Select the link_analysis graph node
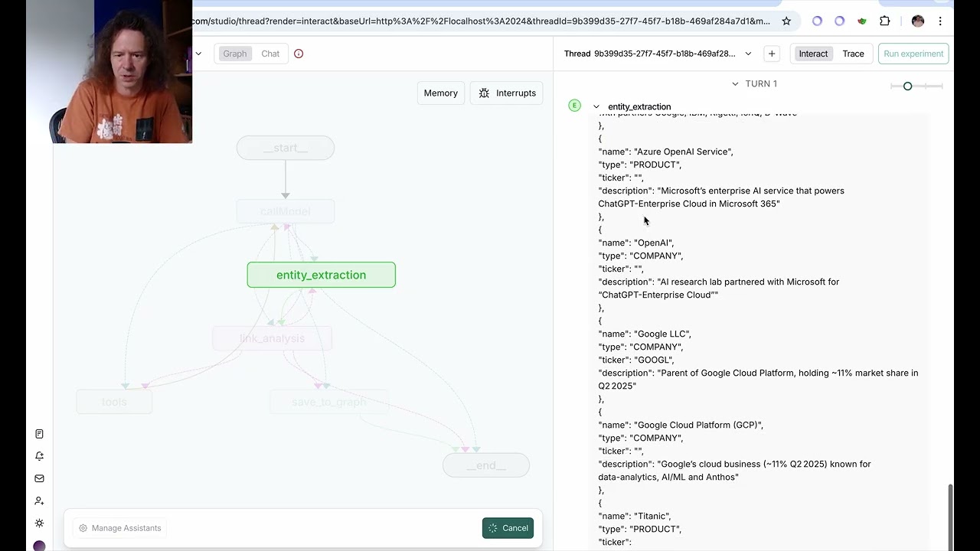This screenshot has width=980, height=551. click(x=272, y=338)
